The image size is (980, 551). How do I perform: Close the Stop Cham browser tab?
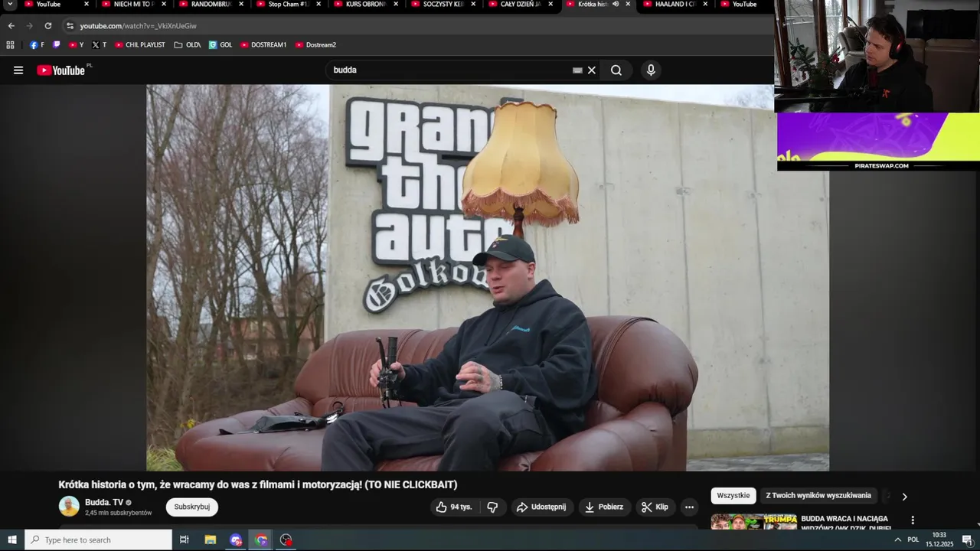coord(318,5)
